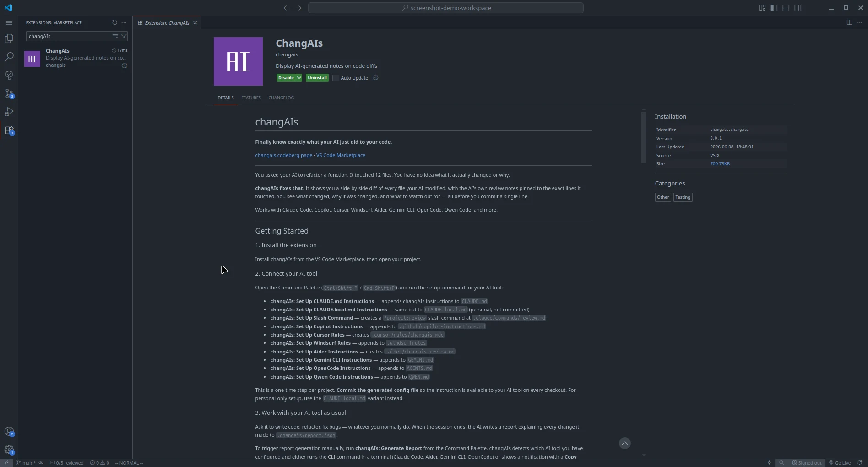Viewport: 868px width, 467px height.
Task: Close the Extension: ChangAIs tab
Action: click(x=195, y=22)
